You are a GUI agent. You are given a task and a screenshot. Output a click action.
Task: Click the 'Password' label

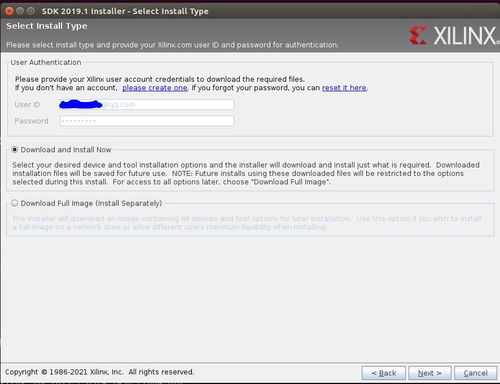click(x=31, y=121)
